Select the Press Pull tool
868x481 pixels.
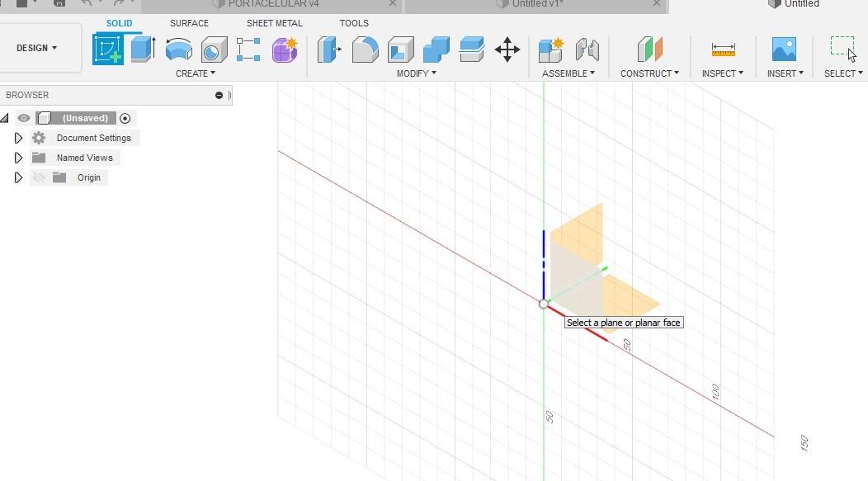pyautogui.click(x=329, y=50)
